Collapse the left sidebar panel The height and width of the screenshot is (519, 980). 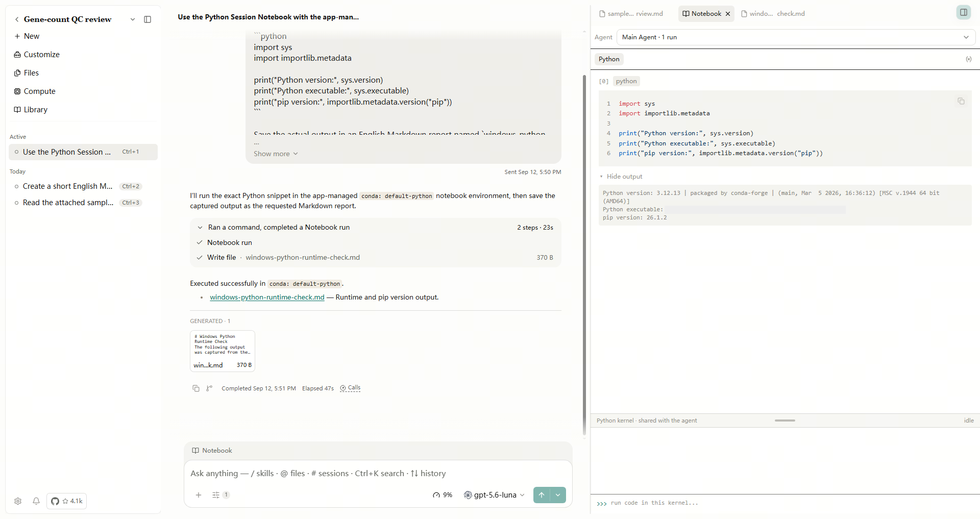point(148,19)
